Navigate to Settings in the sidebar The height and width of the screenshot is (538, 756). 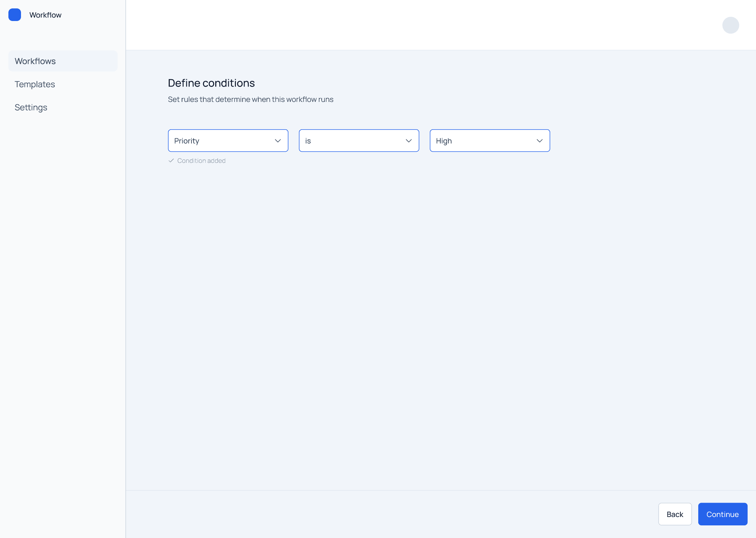pyautogui.click(x=31, y=107)
